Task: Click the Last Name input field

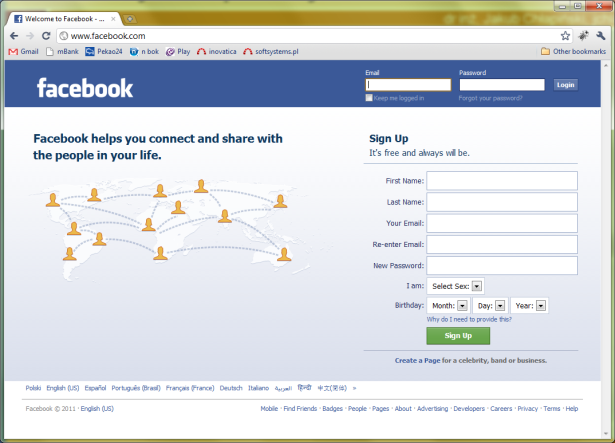Action: click(502, 202)
